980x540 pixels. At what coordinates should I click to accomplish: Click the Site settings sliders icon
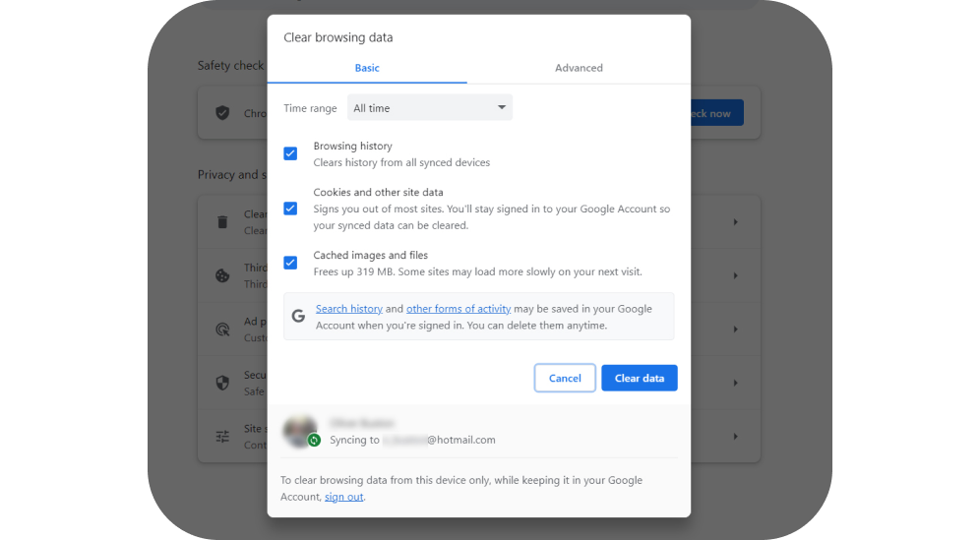222,437
